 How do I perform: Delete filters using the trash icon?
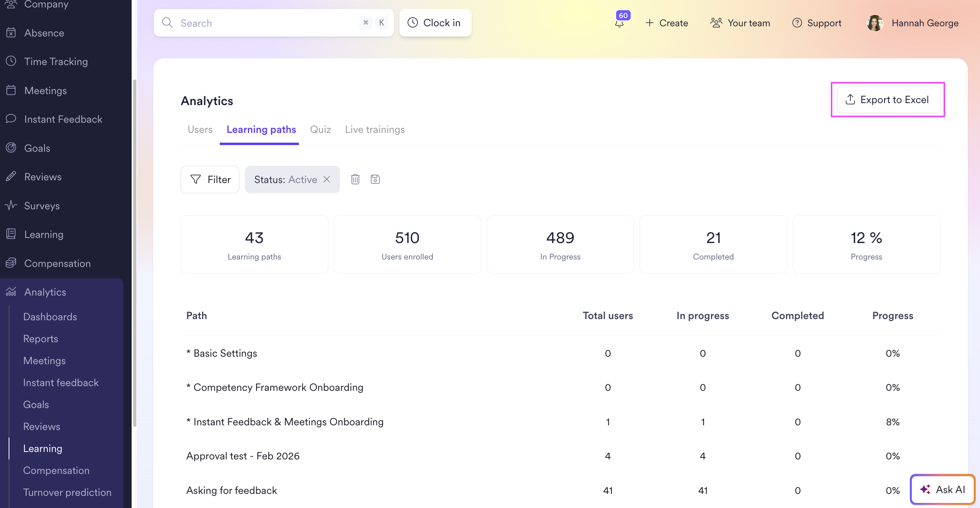355,179
